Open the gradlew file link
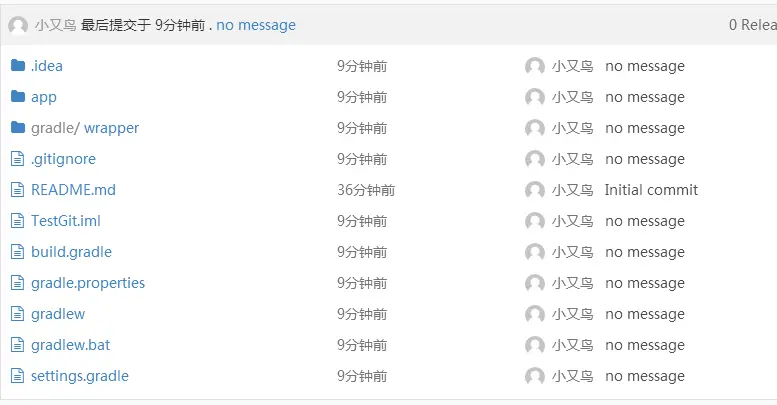This screenshot has width=777, height=405. [x=58, y=314]
